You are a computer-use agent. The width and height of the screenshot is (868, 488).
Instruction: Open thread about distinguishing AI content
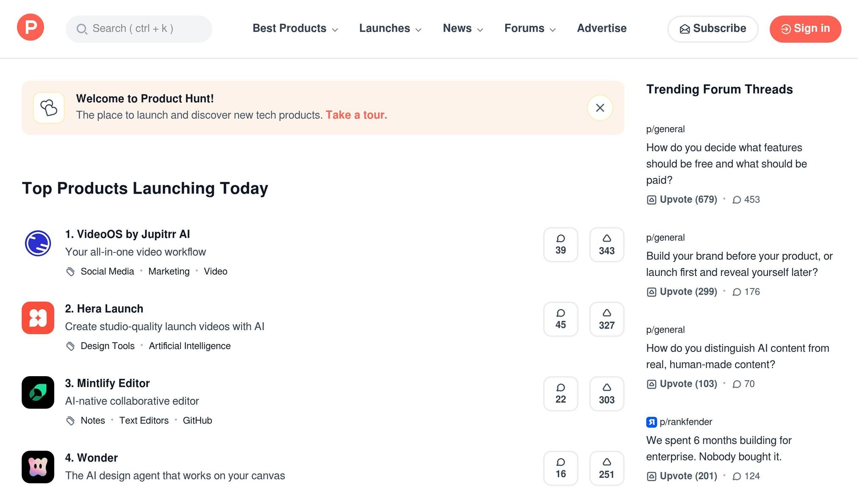coord(737,356)
